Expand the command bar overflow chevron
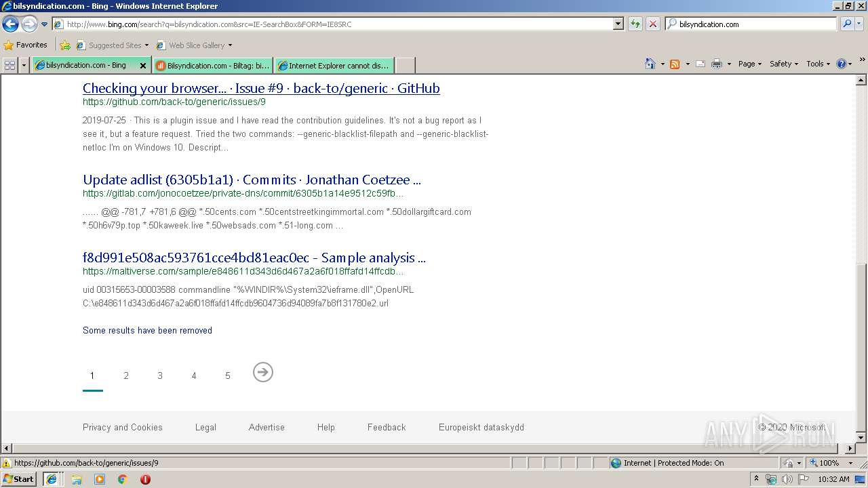 point(863,61)
